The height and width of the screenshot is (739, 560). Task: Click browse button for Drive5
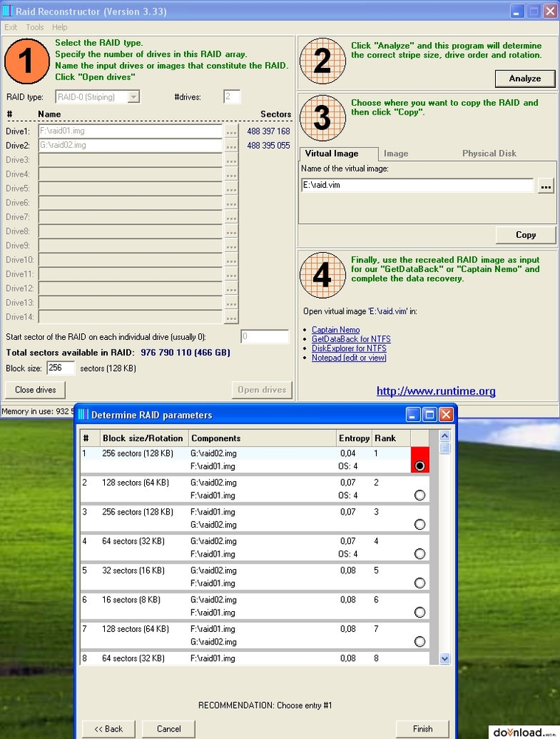[231, 188]
